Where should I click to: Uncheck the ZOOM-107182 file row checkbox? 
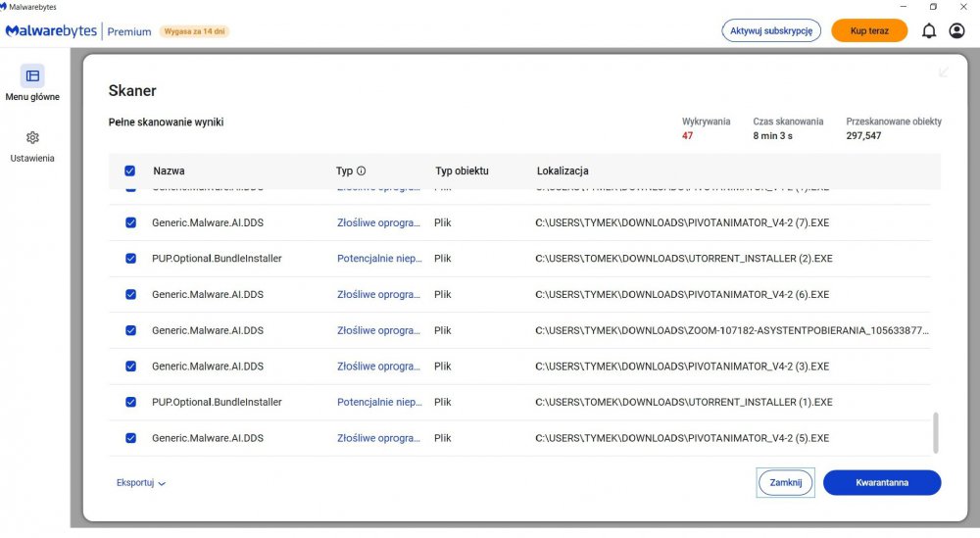point(130,330)
